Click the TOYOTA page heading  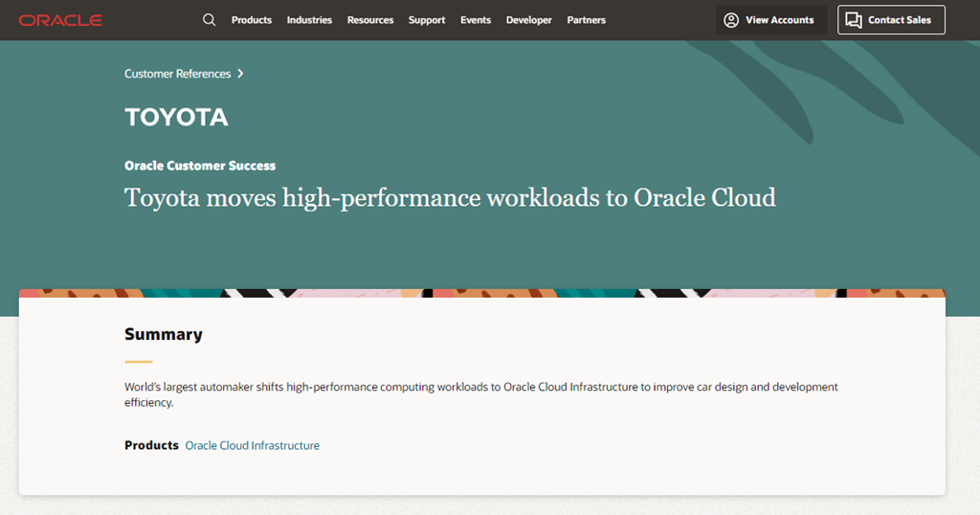point(176,118)
